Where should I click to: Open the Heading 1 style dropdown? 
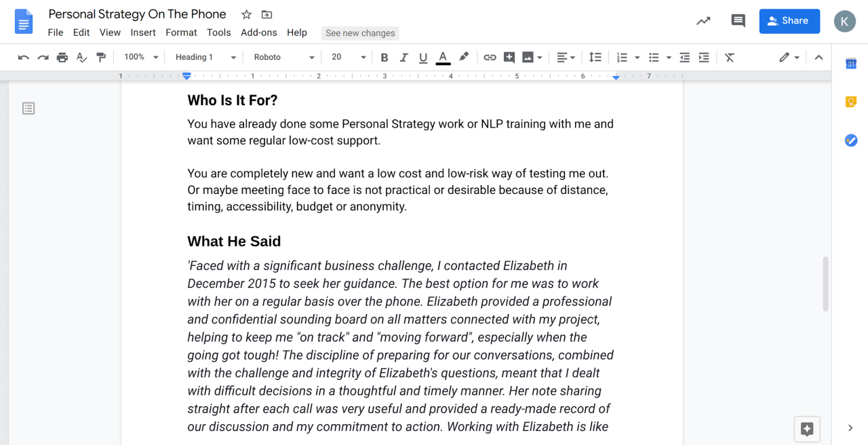205,58
